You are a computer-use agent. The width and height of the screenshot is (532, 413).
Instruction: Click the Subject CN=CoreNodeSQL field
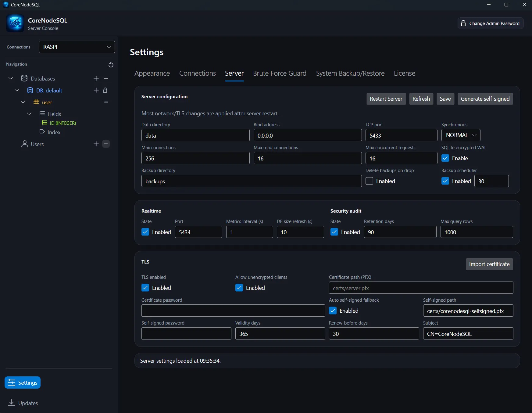[468, 333]
